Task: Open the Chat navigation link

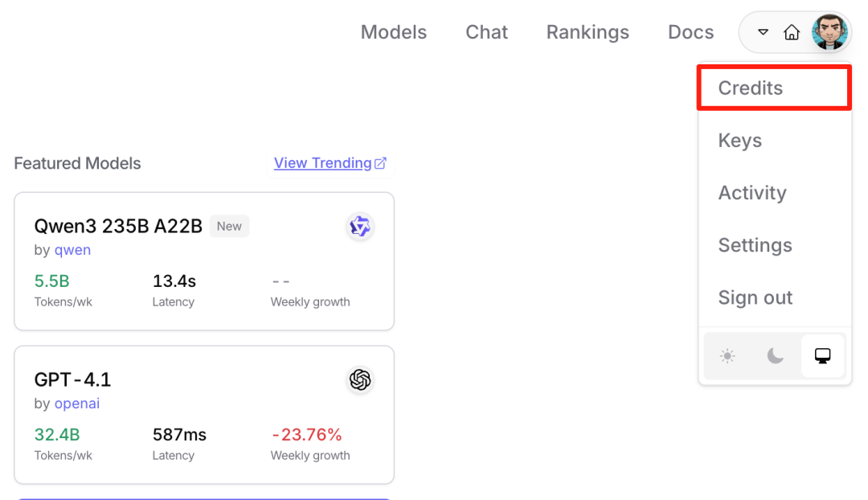Action: click(x=486, y=32)
